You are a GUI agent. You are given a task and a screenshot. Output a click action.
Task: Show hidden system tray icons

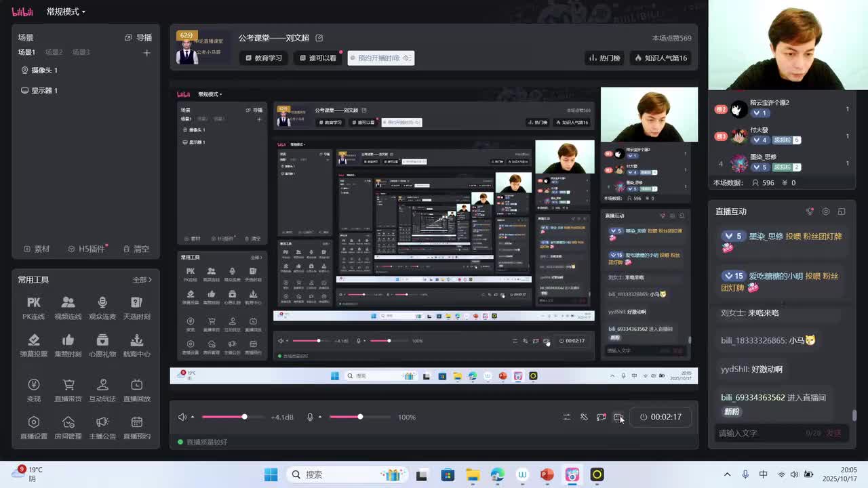(727, 474)
